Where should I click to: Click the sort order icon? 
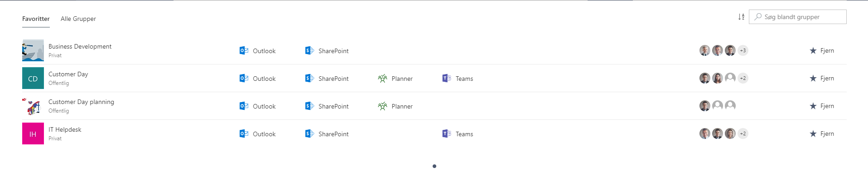coord(741,17)
